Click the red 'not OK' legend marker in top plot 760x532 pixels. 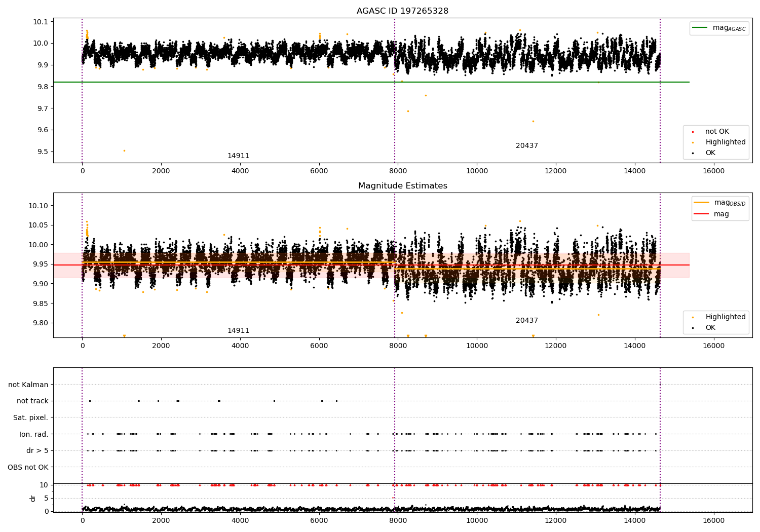coord(693,132)
